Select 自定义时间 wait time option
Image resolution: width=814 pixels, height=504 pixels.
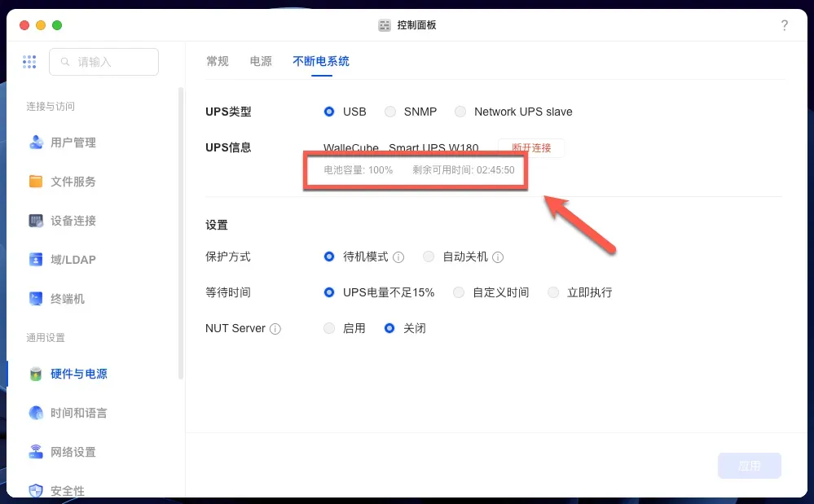(x=459, y=292)
